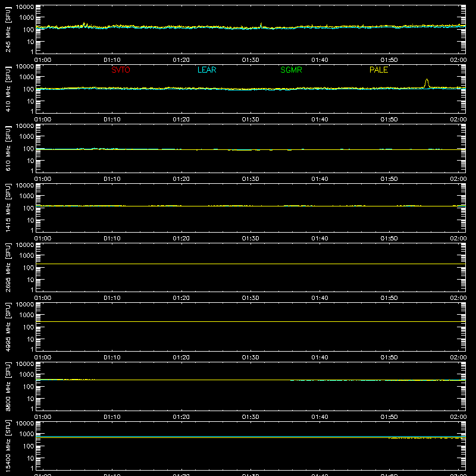Click the 01:30 tick label under 245 MHz plot
476x476 pixels.
pyautogui.click(x=250, y=60)
